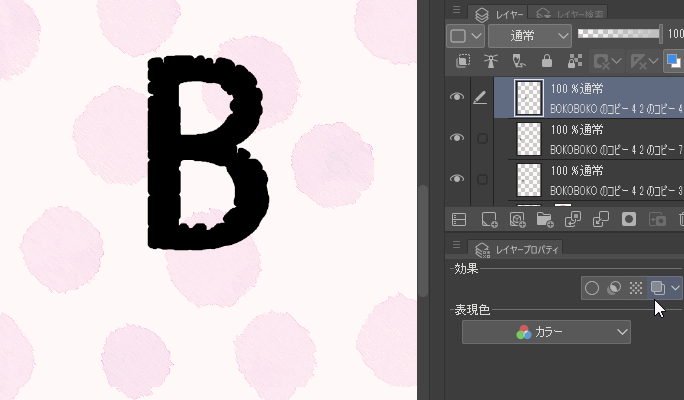
Task: Click the Clip to Layer Below icon
Action: click(464, 62)
